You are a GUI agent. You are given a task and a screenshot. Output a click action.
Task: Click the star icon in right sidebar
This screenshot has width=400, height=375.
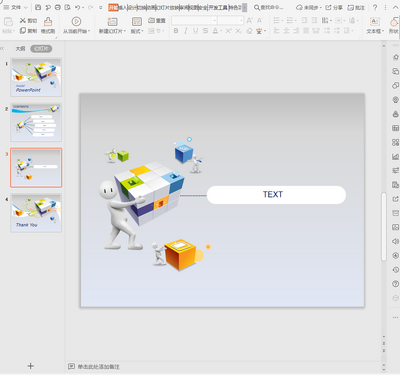pyautogui.click(x=395, y=57)
